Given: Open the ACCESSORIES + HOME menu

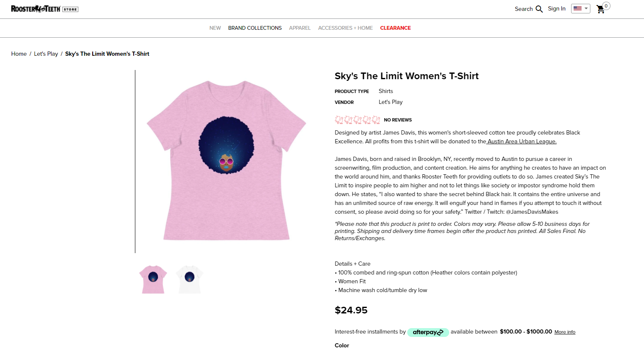Looking at the screenshot, I should tap(345, 28).
